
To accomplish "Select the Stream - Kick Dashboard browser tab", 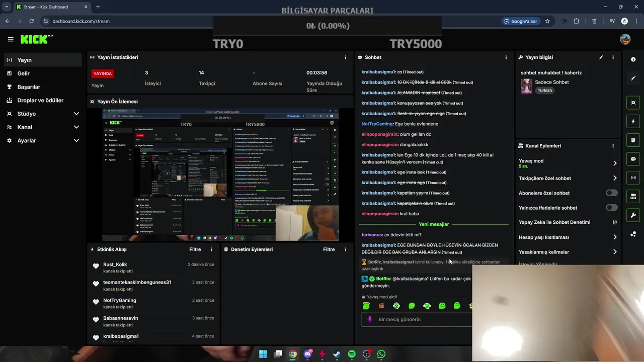I will click(x=51, y=7).
